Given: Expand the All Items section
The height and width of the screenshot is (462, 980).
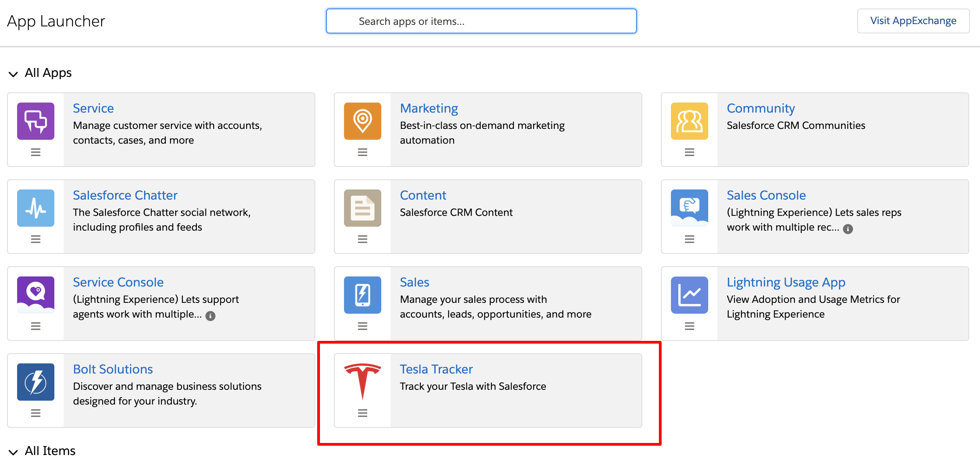Looking at the screenshot, I should pyautogui.click(x=14, y=452).
